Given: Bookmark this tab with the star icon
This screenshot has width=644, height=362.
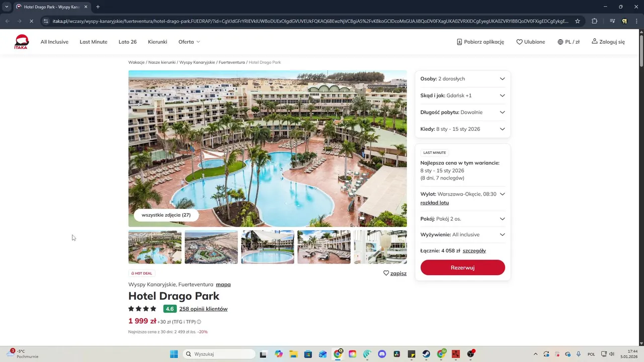Looking at the screenshot, I should click(578, 21).
